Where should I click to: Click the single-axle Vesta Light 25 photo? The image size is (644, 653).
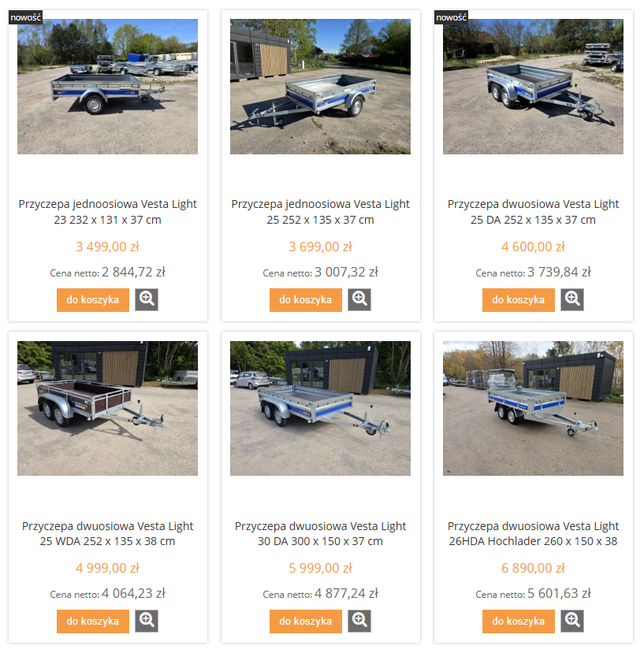pyautogui.click(x=320, y=87)
